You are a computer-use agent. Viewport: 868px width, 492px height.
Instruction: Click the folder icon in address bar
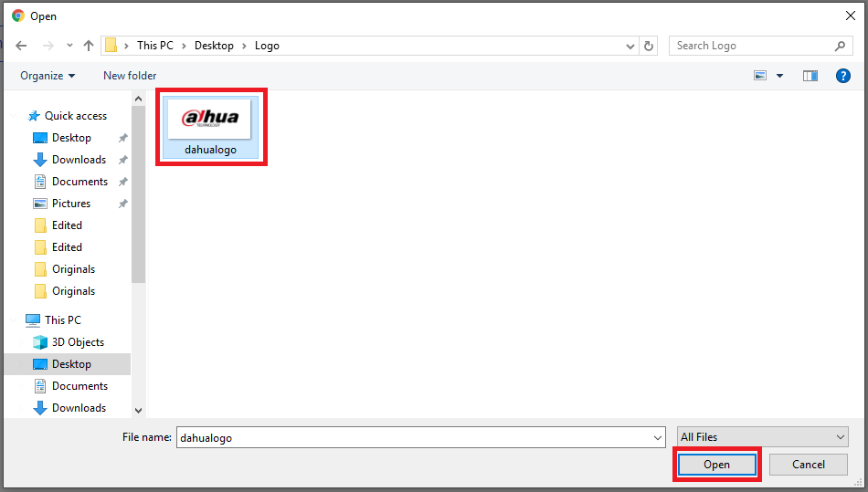pos(111,46)
